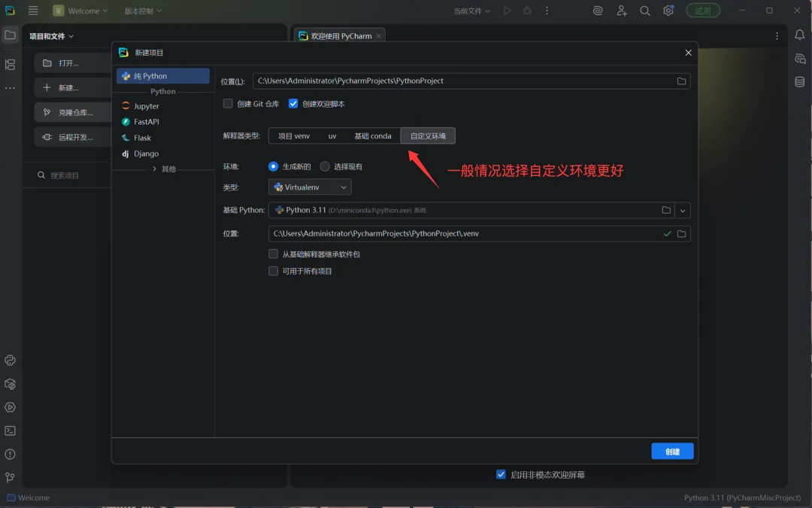
Task: Click the 创建 button
Action: point(672,452)
